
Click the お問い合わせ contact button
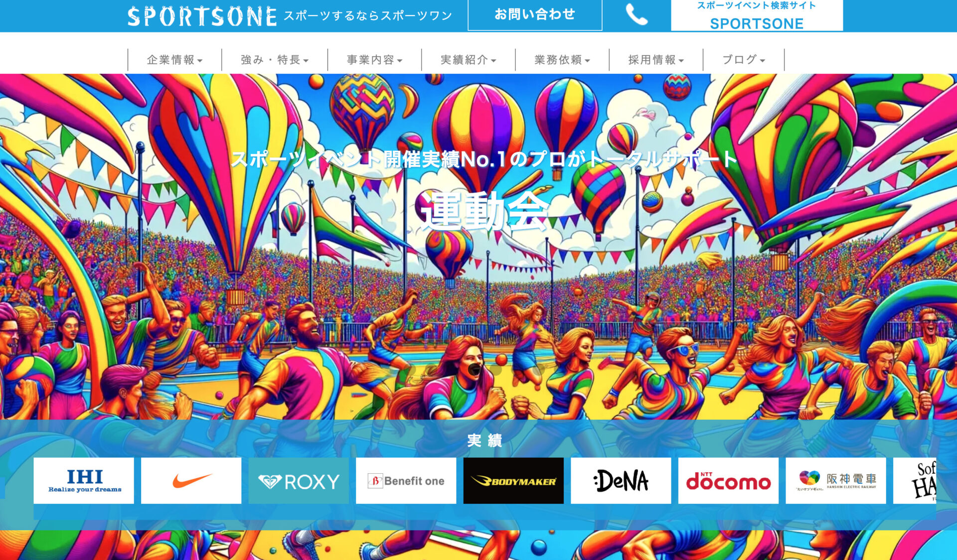[535, 14]
